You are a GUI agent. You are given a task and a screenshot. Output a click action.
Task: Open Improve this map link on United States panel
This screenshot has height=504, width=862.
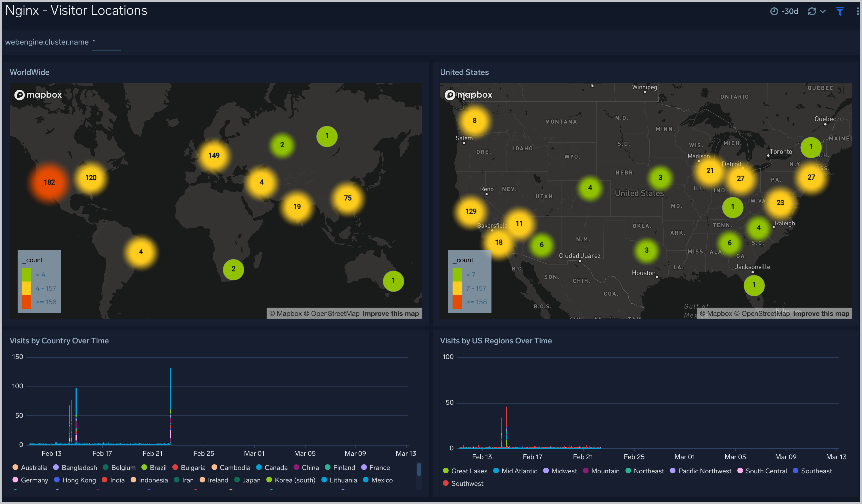point(821,314)
